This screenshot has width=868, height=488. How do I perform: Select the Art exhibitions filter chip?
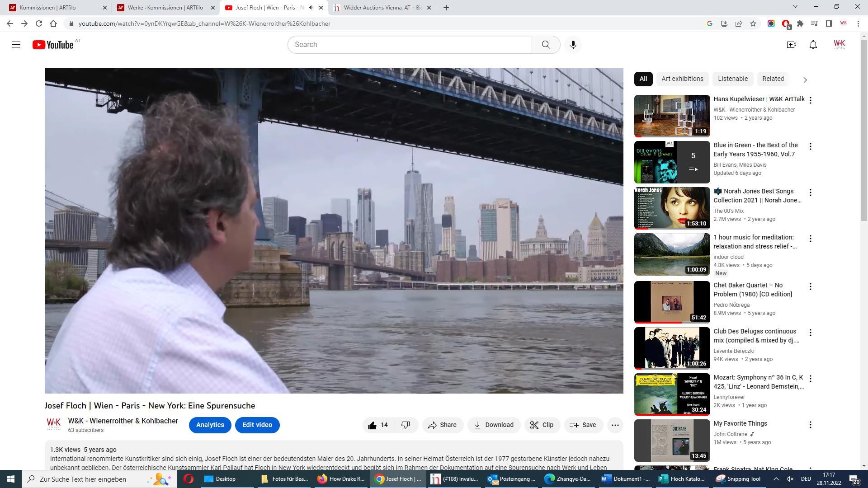pos(682,79)
